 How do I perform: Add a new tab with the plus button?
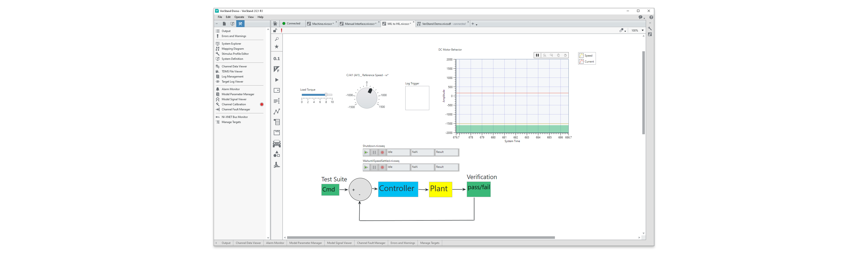pyautogui.click(x=473, y=24)
